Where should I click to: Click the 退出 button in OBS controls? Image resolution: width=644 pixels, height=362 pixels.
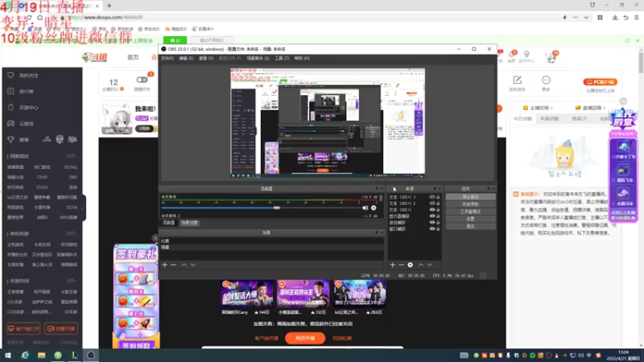coord(470,227)
